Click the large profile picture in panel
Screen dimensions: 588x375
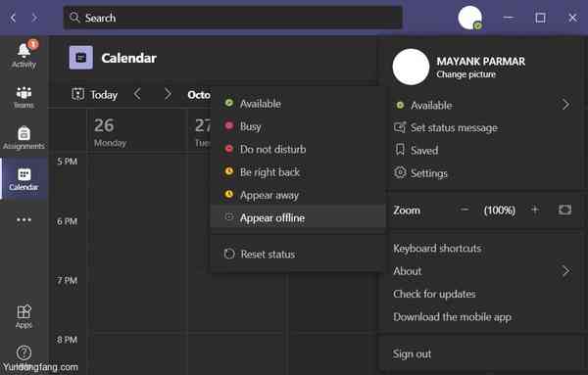411,67
